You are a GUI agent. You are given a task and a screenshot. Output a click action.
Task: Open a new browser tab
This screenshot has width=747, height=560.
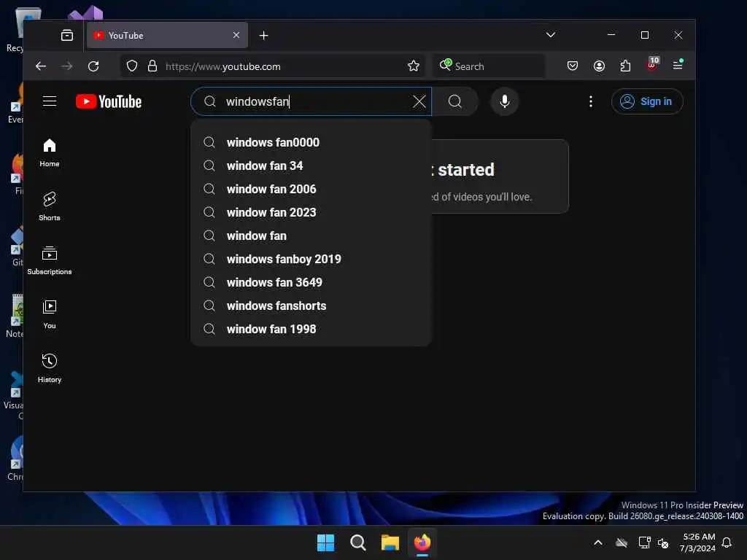[263, 36]
